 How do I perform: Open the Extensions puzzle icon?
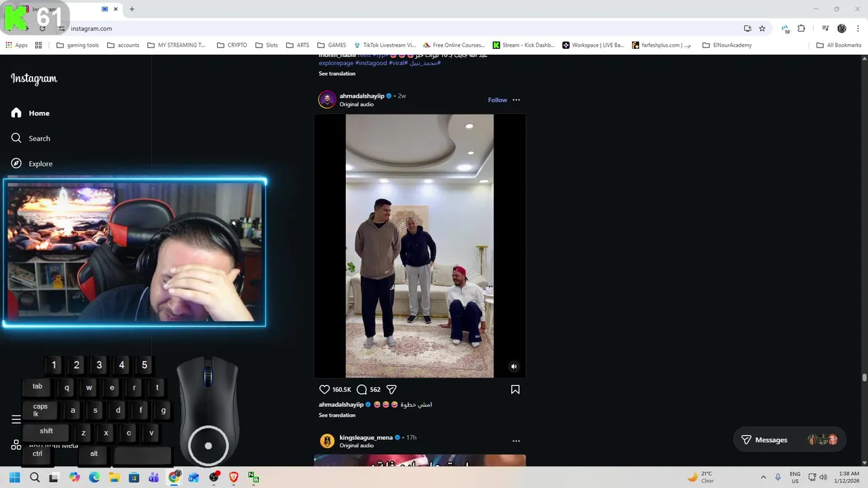[802, 28]
